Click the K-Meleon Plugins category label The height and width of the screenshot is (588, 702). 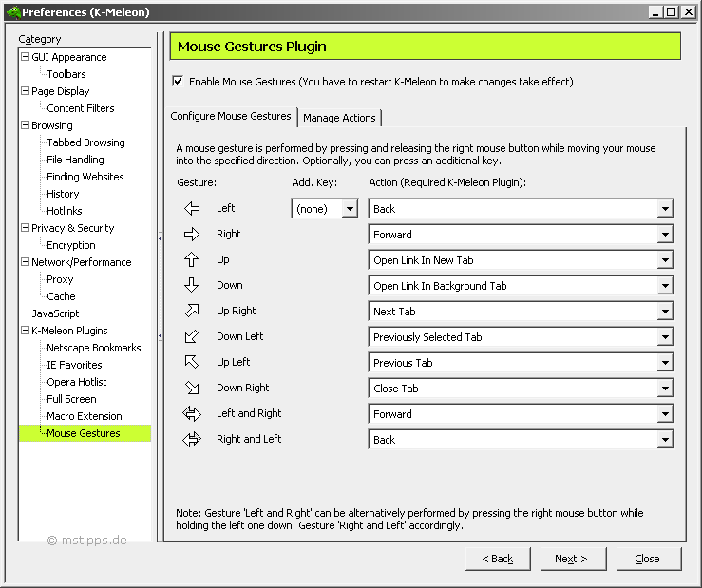(x=69, y=331)
